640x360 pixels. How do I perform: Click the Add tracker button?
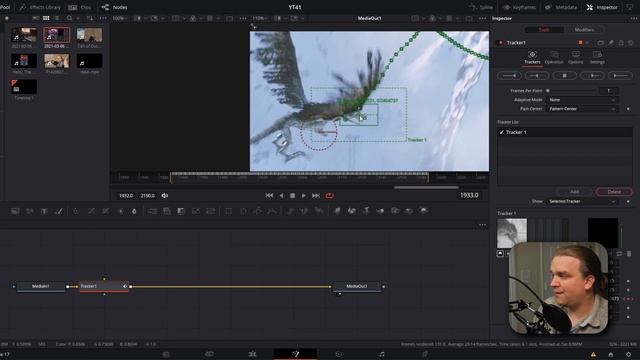click(x=574, y=192)
